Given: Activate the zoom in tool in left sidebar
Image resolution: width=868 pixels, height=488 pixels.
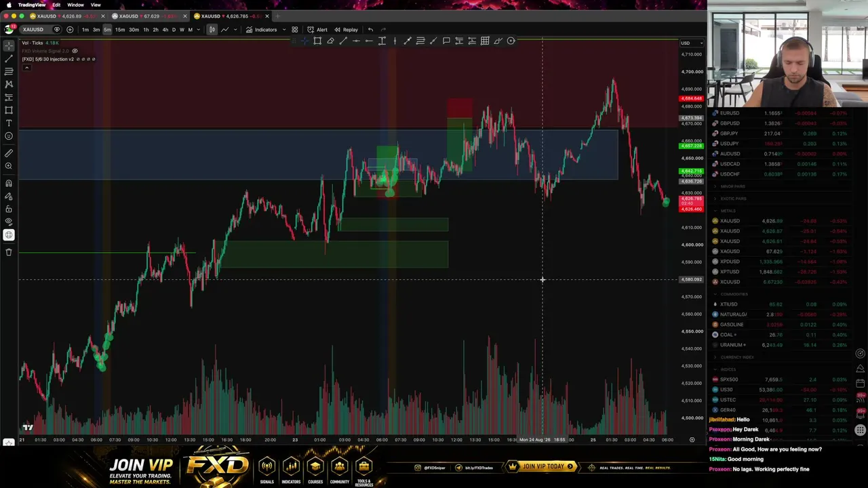Looking at the screenshot, I should click(9, 166).
